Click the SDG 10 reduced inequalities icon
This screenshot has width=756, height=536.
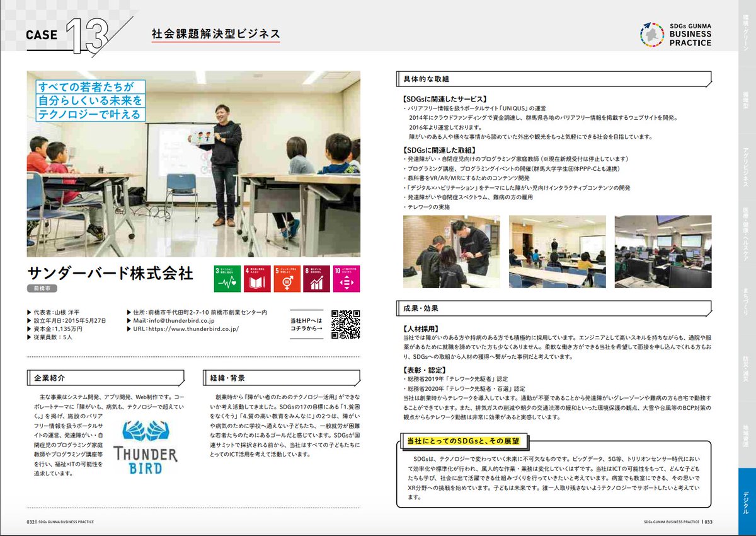tap(346, 279)
